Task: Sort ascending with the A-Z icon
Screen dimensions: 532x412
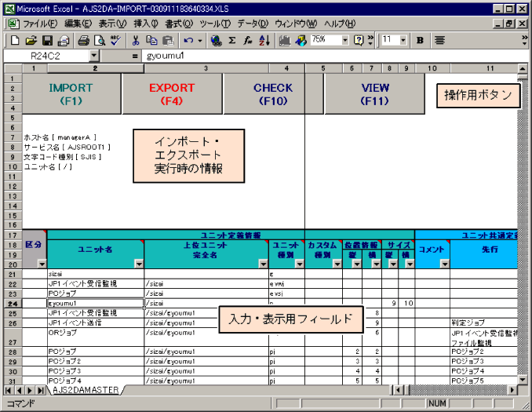Action: pyautogui.click(x=264, y=40)
